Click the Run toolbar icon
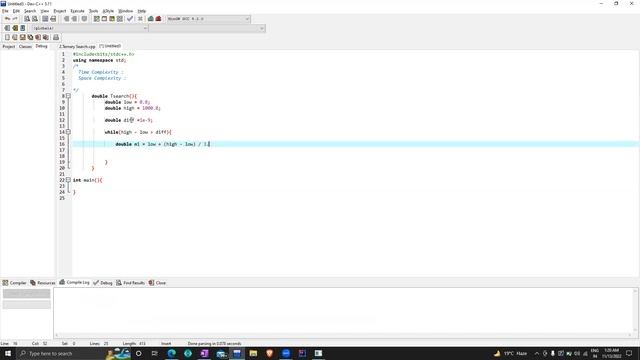The height and width of the screenshot is (360, 640). (104, 19)
